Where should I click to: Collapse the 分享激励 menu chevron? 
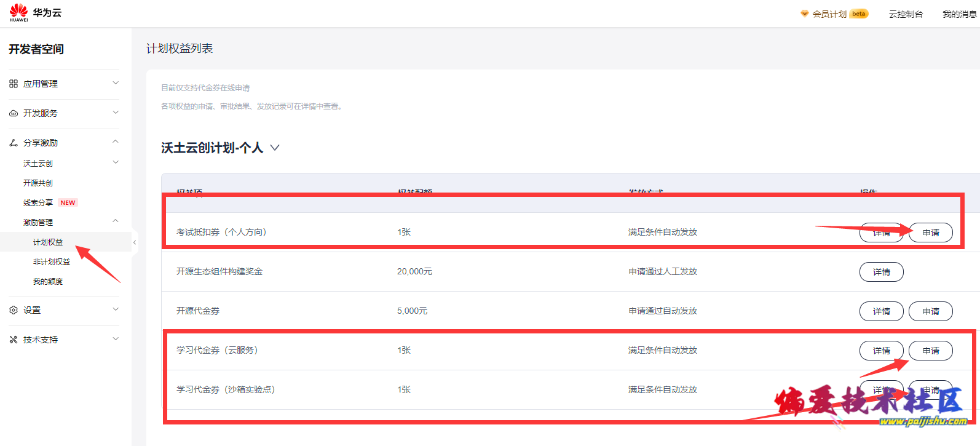coord(116,142)
